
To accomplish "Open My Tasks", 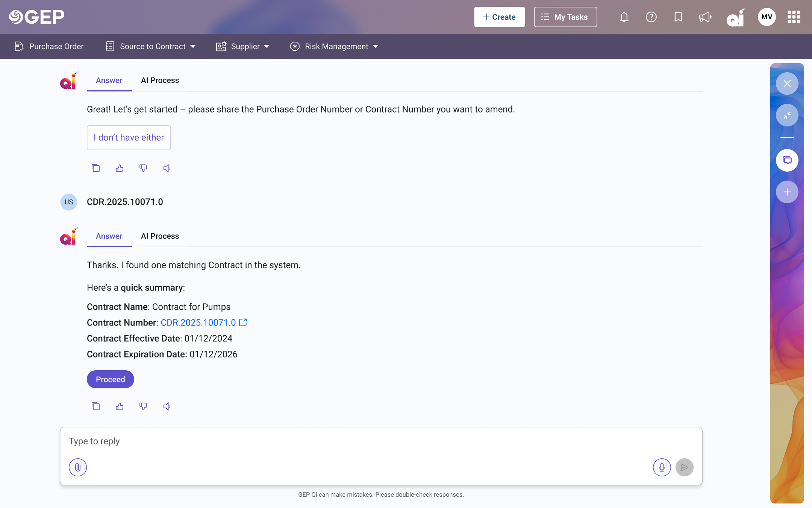I will point(565,17).
